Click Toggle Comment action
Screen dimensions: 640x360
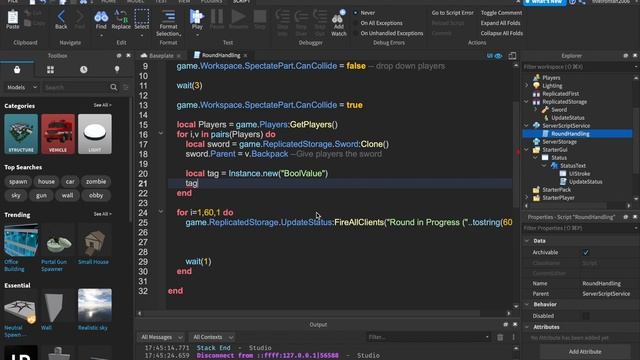(x=501, y=13)
